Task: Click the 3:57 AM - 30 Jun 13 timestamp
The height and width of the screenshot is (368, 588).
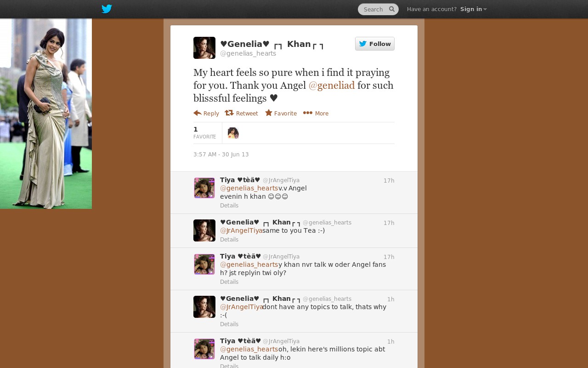Action: 221,155
